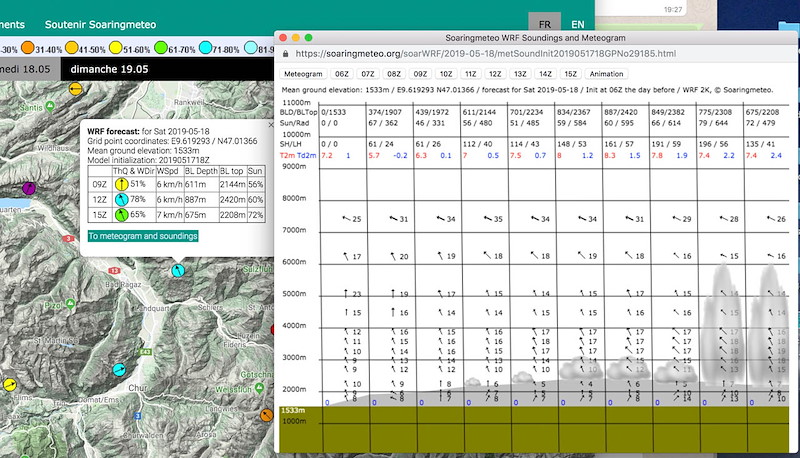800x458 pixels.
Task: Select the 13Z sounding
Action: click(x=520, y=74)
